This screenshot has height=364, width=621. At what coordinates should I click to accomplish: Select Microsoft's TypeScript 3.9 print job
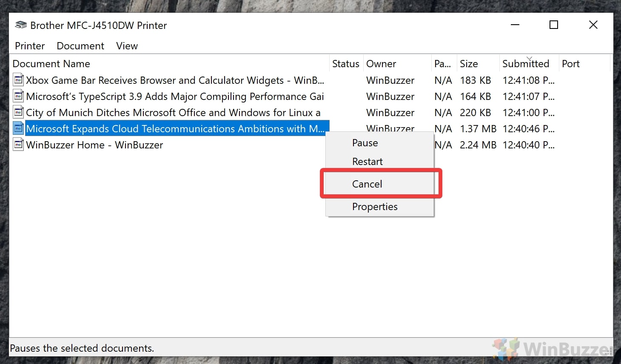click(x=175, y=97)
